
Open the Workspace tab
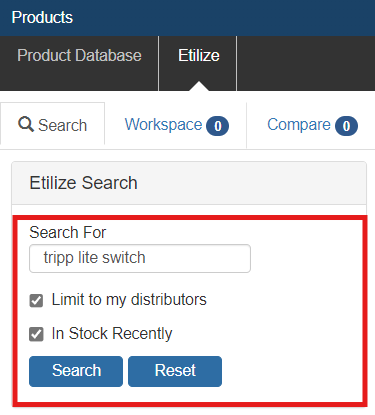point(176,125)
